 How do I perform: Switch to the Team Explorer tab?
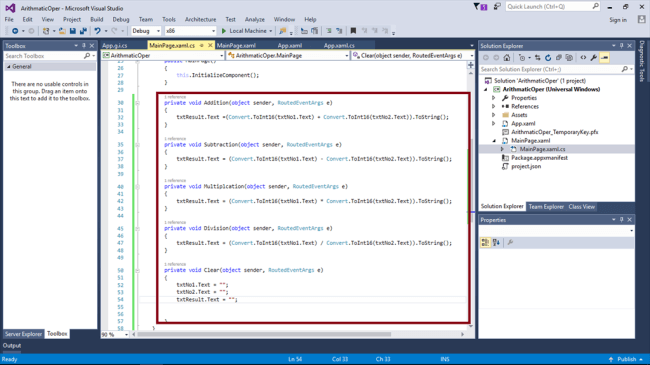pyautogui.click(x=546, y=207)
